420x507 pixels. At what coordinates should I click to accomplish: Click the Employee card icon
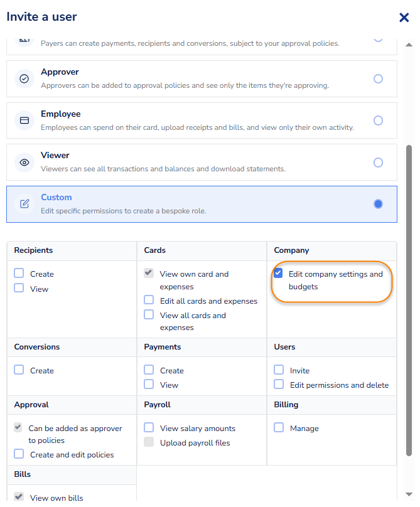click(24, 120)
